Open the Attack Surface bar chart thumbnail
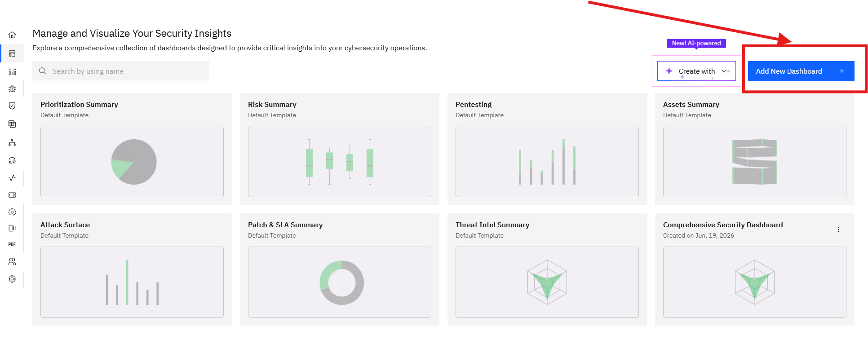Viewport: 868px width, 340px height. click(132, 282)
